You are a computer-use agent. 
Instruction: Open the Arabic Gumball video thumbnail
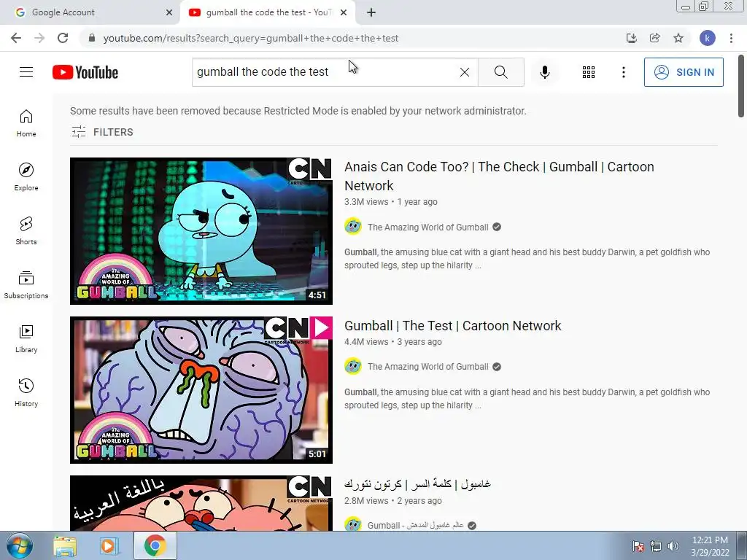pos(201,503)
